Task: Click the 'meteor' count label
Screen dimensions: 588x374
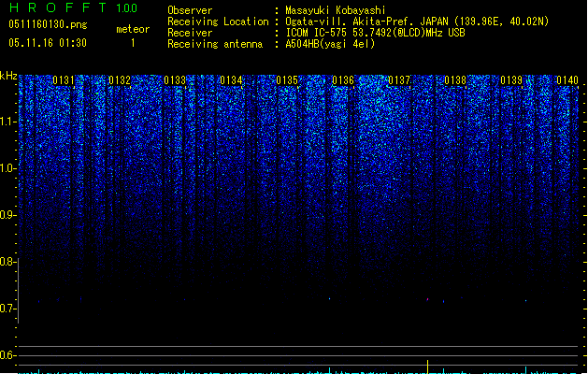Action: [x=133, y=29]
